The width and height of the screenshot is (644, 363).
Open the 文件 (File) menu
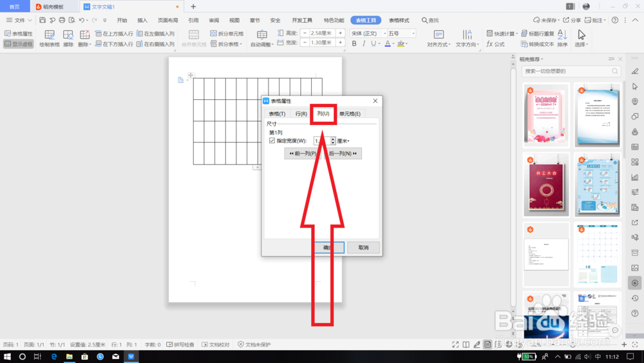tap(19, 20)
